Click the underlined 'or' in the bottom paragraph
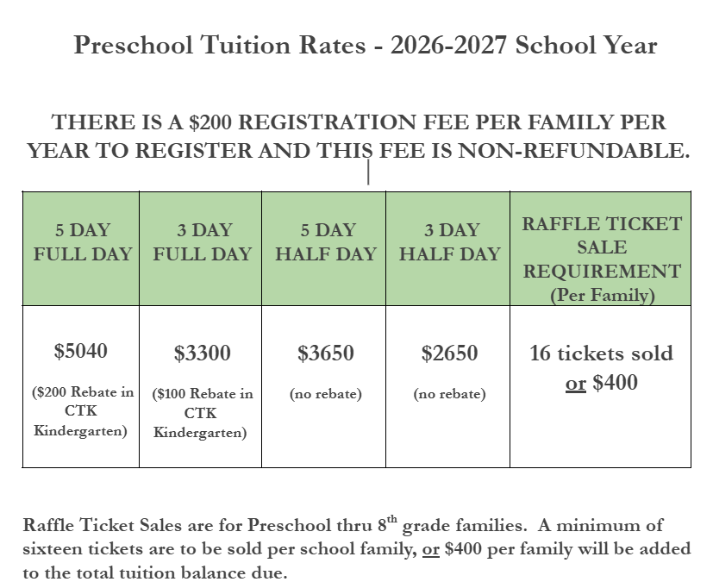 tap(430, 549)
